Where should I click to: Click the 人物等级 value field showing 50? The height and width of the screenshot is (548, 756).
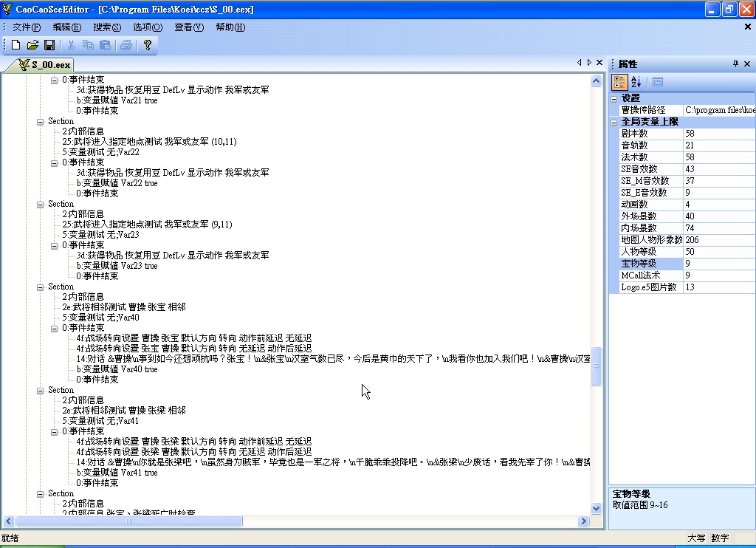[719, 252]
